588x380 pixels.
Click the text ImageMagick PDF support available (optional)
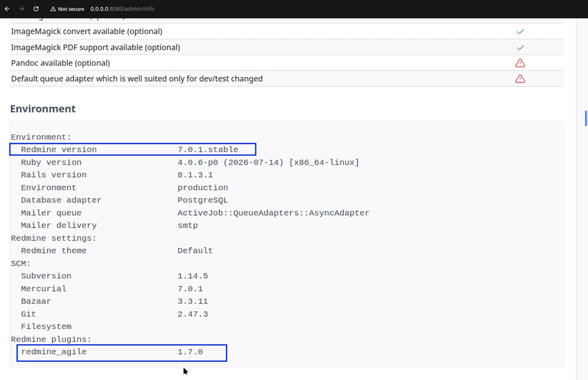[x=96, y=48]
